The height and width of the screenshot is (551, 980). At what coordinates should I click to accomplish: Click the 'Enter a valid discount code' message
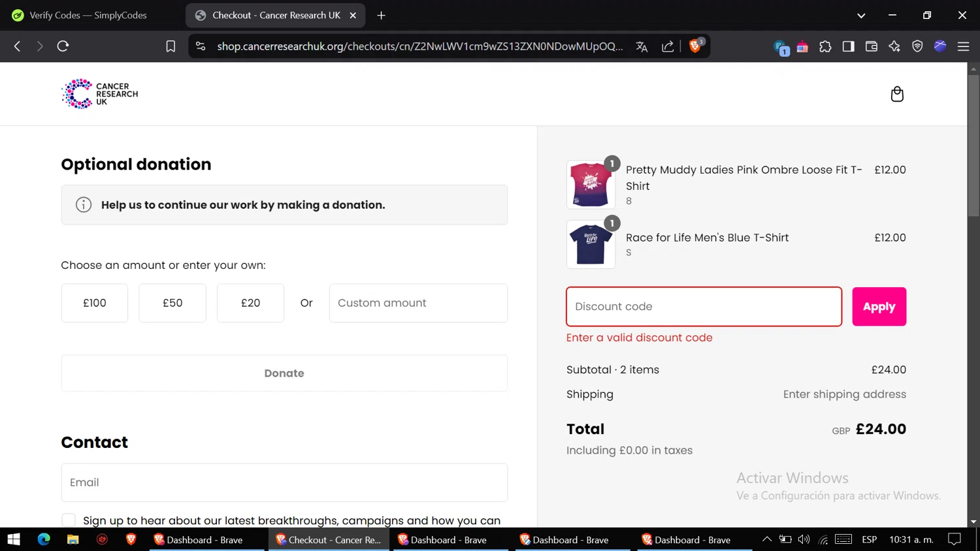[x=640, y=338]
